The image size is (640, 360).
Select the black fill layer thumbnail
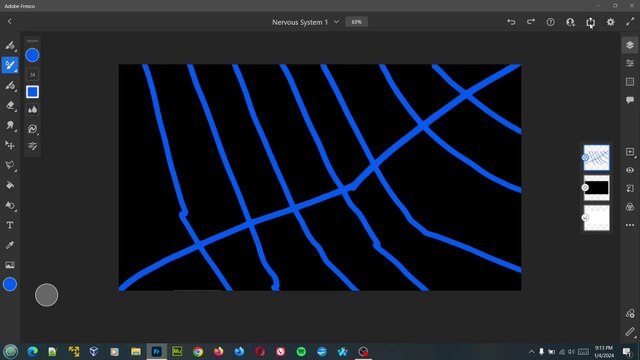pos(596,188)
